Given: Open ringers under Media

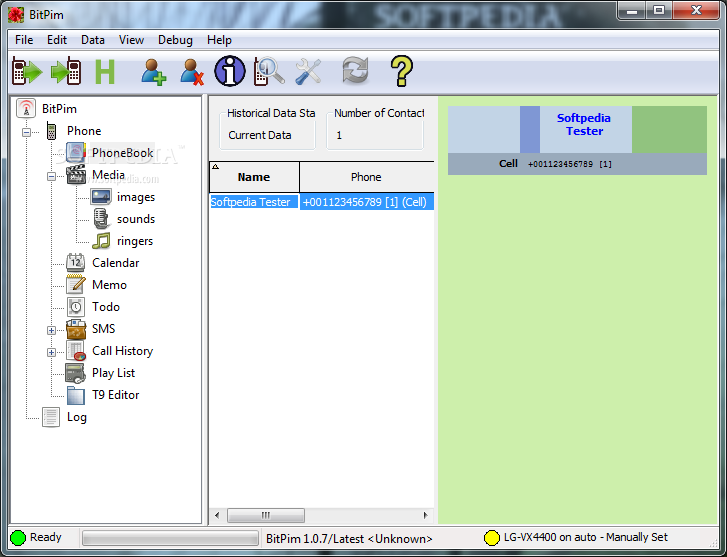Looking at the screenshot, I should click(x=135, y=241).
